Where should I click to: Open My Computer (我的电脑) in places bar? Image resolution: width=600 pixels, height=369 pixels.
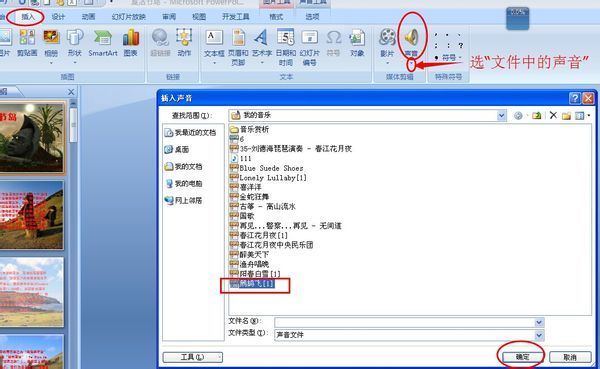(183, 184)
